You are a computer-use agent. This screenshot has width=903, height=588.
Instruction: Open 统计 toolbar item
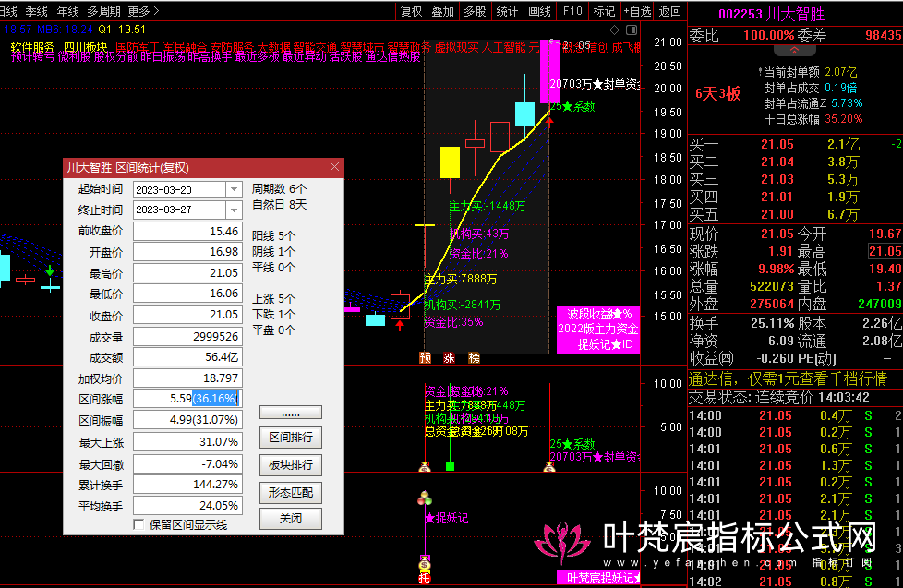pyautogui.click(x=508, y=11)
